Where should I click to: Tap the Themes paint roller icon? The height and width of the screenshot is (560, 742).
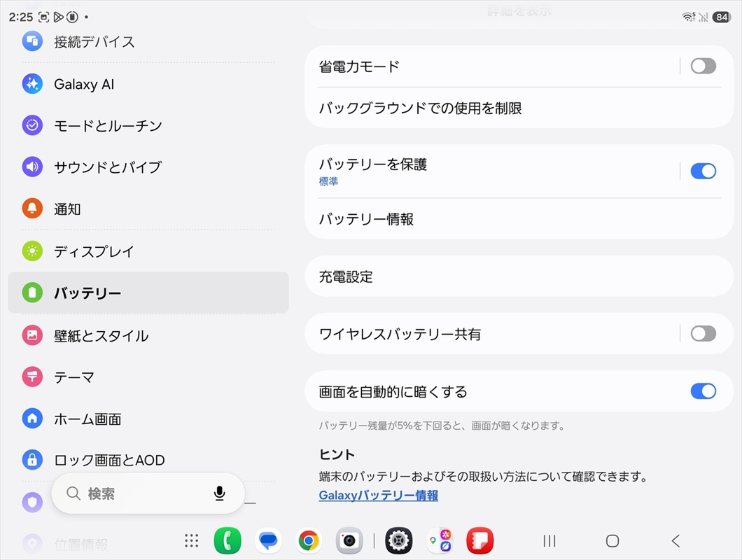click(32, 377)
